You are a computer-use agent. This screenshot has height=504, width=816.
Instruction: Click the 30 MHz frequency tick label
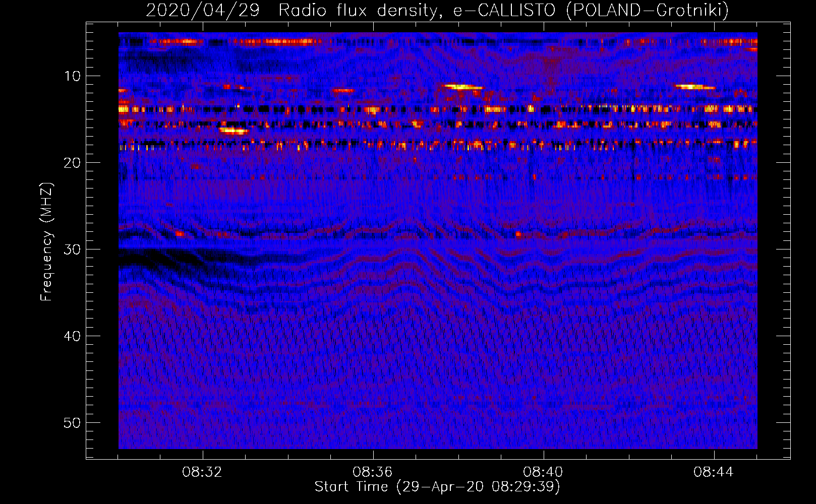73,249
